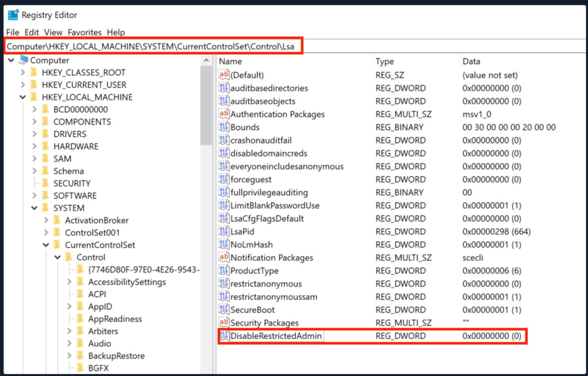The image size is (588, 376).
Task: Click the DWORD icon beside LimitBlankPasswordUse
Action: pos(224,205)
